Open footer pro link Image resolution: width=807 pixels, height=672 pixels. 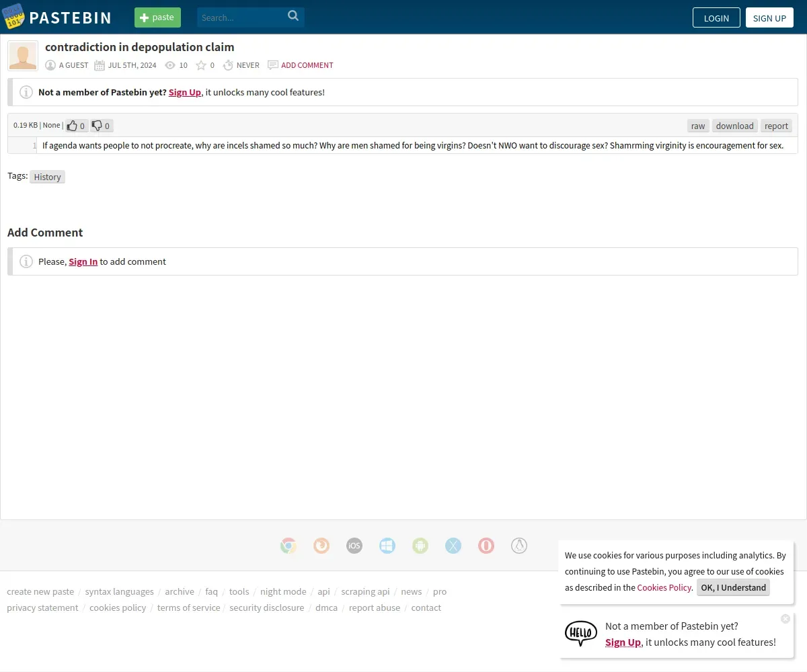[x=440, y=591]
